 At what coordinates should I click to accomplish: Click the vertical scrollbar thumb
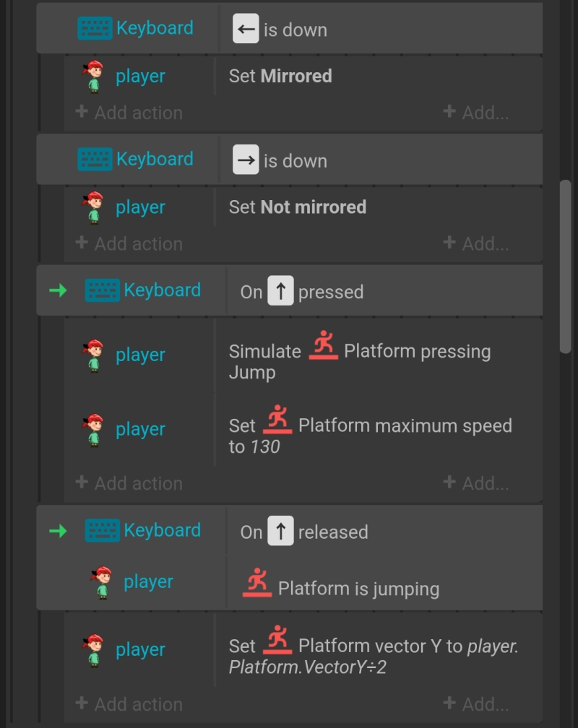coord(565,267)
